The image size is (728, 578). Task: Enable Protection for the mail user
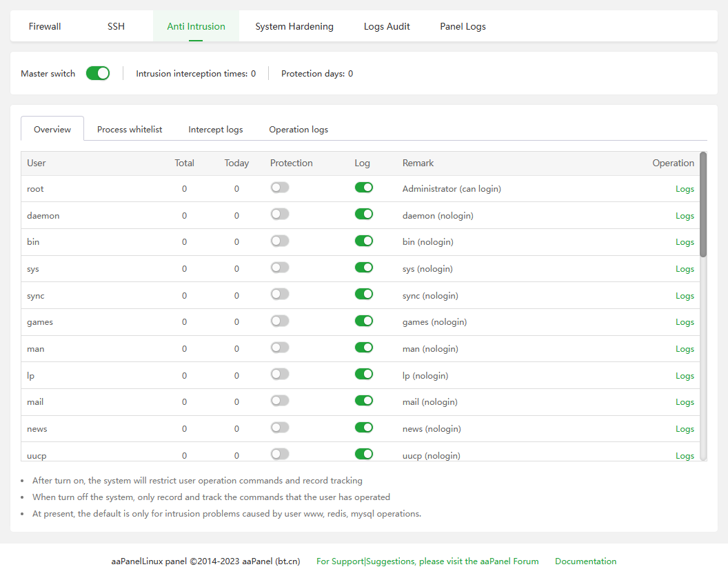pyautogui.click(x=280, y=401)
